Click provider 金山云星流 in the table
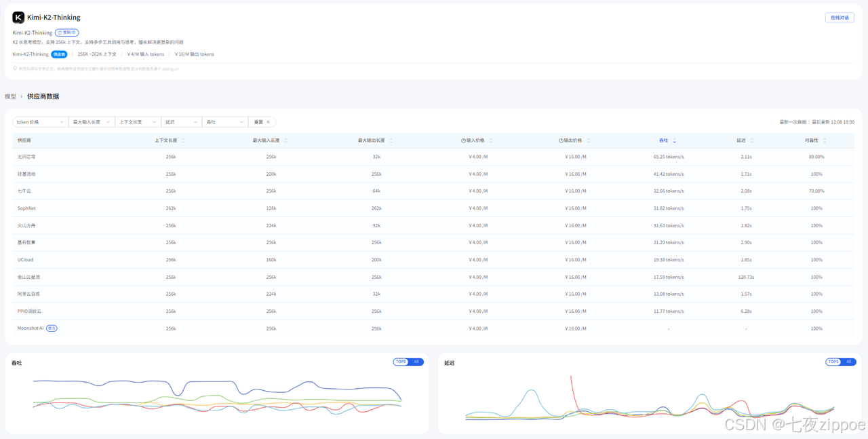 tap(28, 277)
